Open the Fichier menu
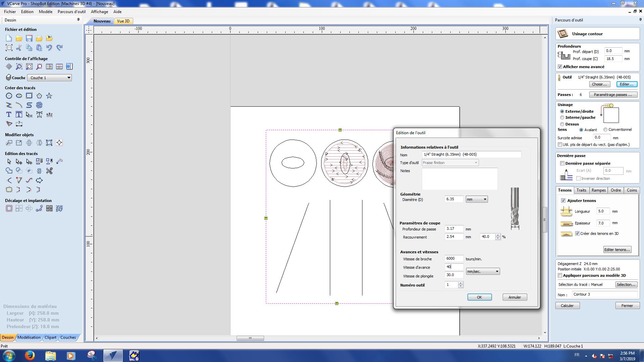 (x=10, y=11)
